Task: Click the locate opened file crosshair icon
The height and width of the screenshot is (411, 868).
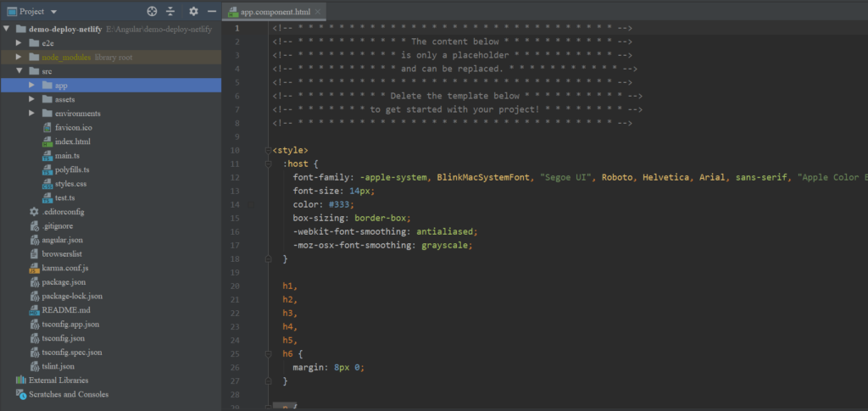Action: pos(152,12)
